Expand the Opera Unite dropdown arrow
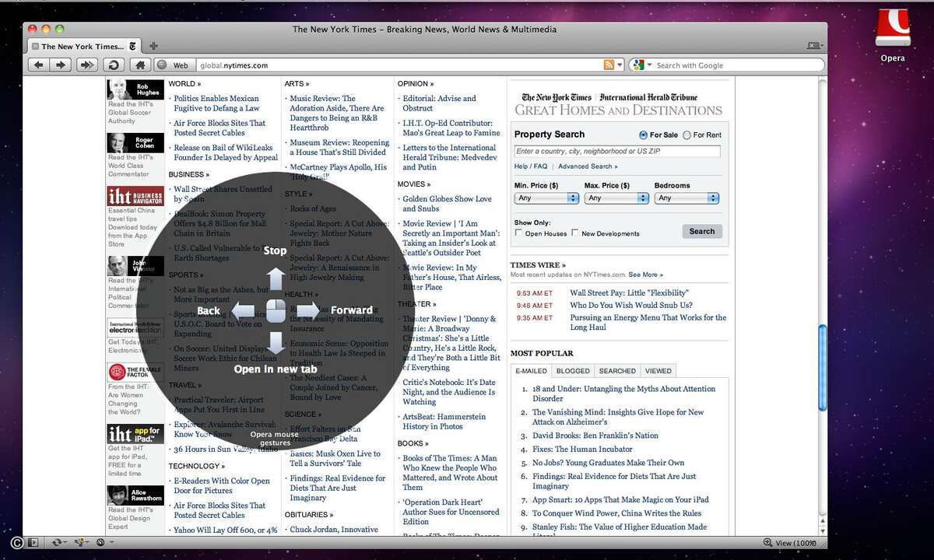 pyautogui.click(x=89, y=542)
